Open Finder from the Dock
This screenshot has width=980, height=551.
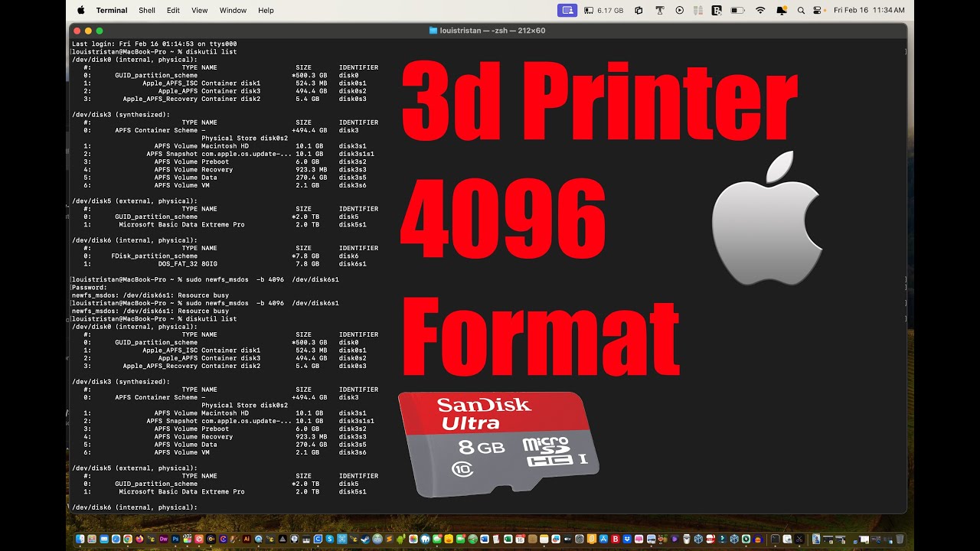[x=80, y=539]
